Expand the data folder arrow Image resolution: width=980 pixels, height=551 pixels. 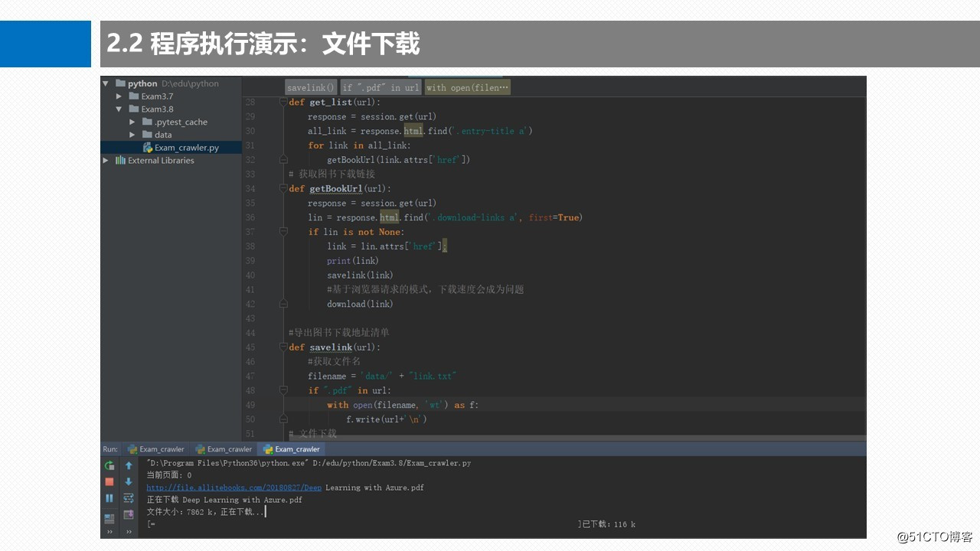click(x=132, y=135)
